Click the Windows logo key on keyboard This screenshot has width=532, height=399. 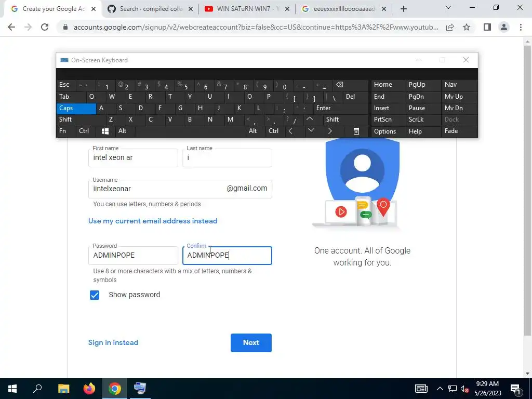point(105,131)
